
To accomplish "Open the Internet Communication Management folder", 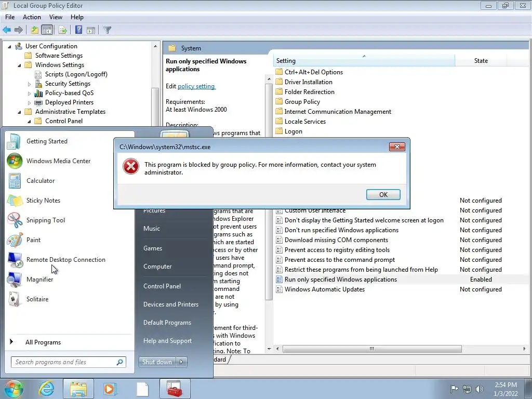I will pyautogui.click(x=338, y=112).
